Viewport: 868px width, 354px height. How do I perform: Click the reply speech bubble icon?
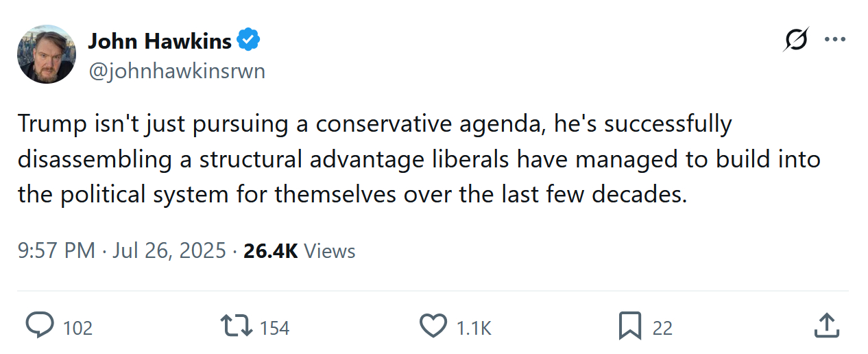[39, 326]
